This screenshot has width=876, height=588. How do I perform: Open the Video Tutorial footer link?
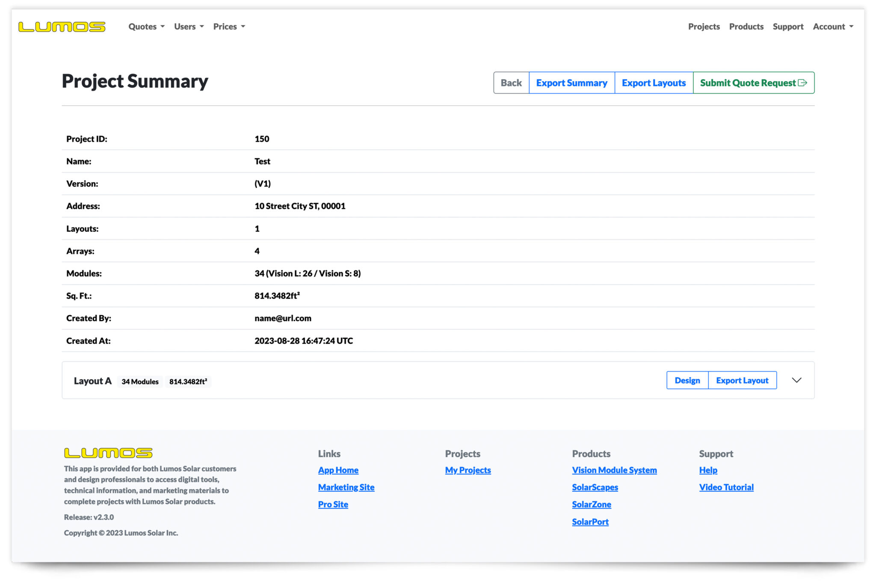[x=726, y=487]
